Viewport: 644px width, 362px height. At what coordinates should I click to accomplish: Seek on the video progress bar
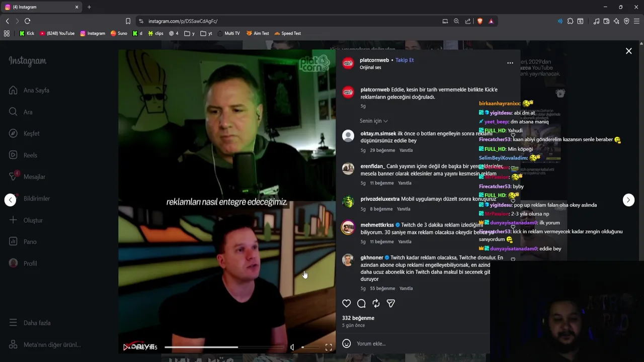(224, 347)
